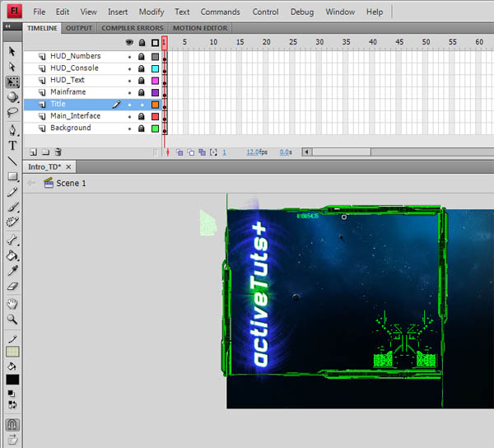Open the Stroke color swatch

tap(12, 352)
